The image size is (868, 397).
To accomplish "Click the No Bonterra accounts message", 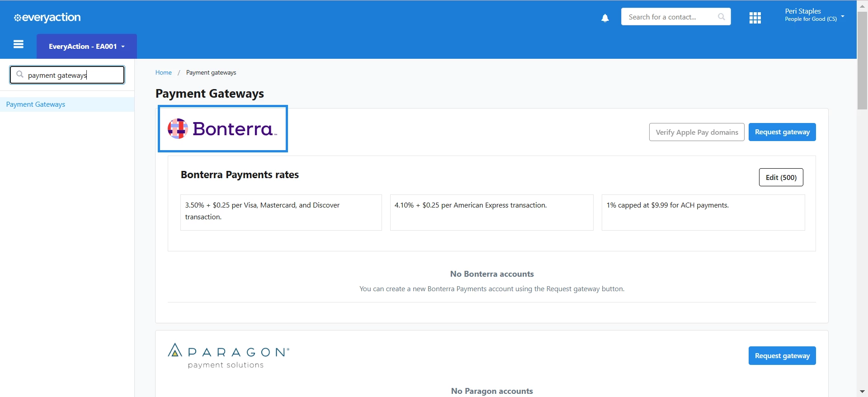I will (492, 274).
